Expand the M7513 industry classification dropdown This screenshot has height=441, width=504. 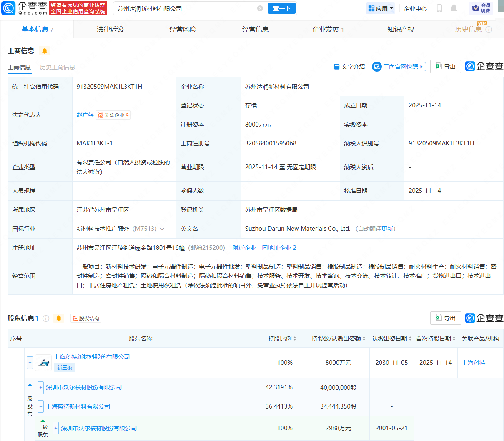[162, 229]
